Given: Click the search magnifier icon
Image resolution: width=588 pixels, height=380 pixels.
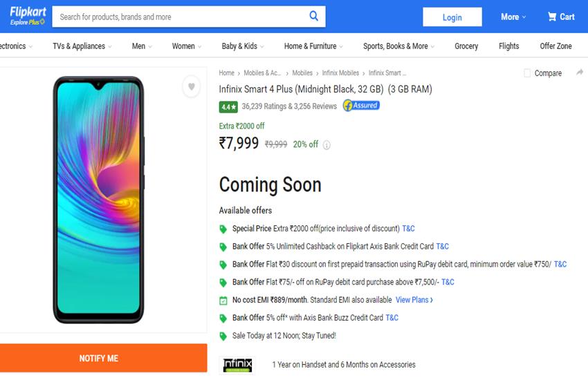Looking at the screenshot, I should pos(314,17).
